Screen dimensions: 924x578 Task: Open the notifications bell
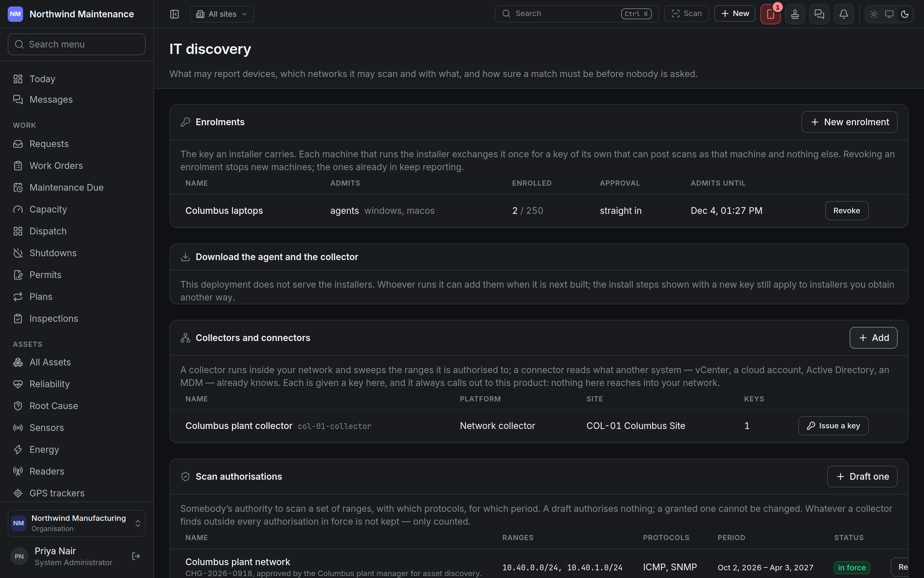(844, 14)
